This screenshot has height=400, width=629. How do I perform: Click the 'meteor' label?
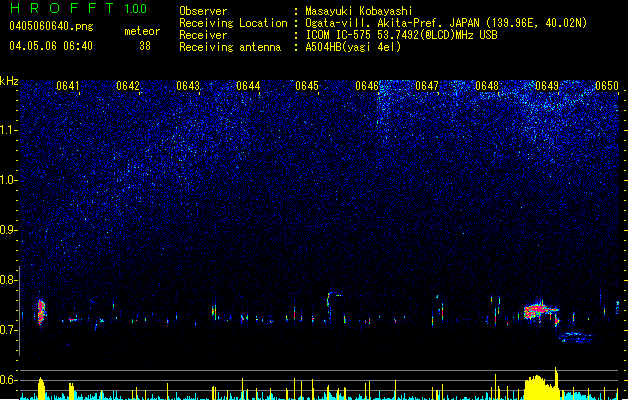[x=142, y=31]
